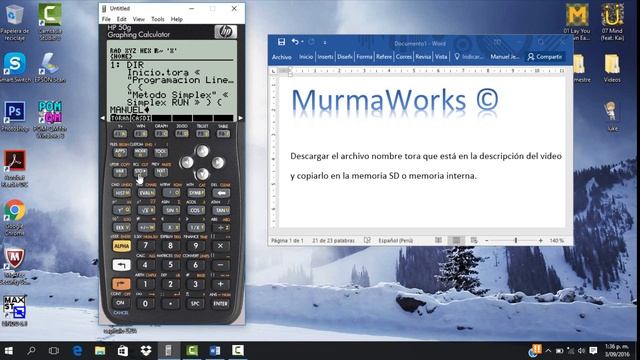Click the calculator down arrow key

(202, 174)
